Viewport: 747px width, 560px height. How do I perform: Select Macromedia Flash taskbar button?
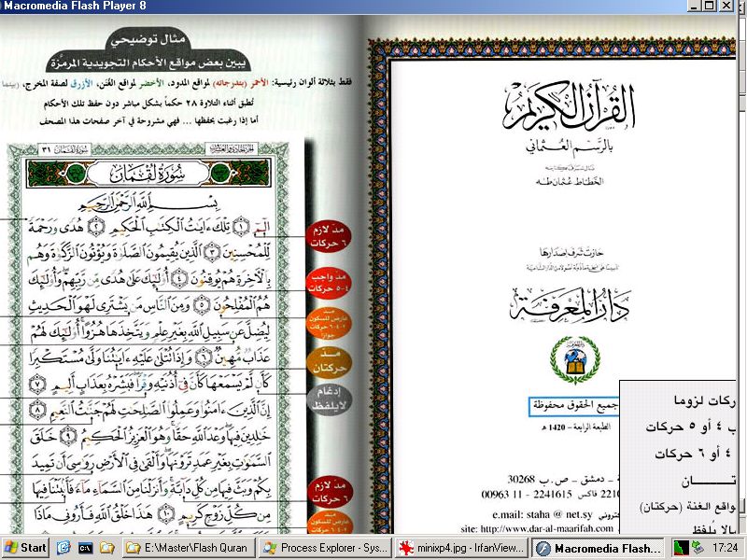click(x=598, y=548)
